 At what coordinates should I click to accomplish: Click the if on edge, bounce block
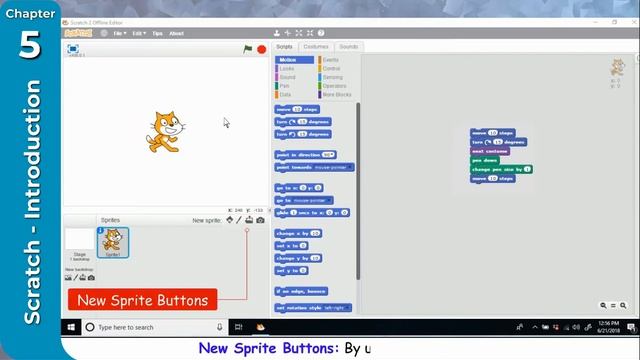coord(301,291)
